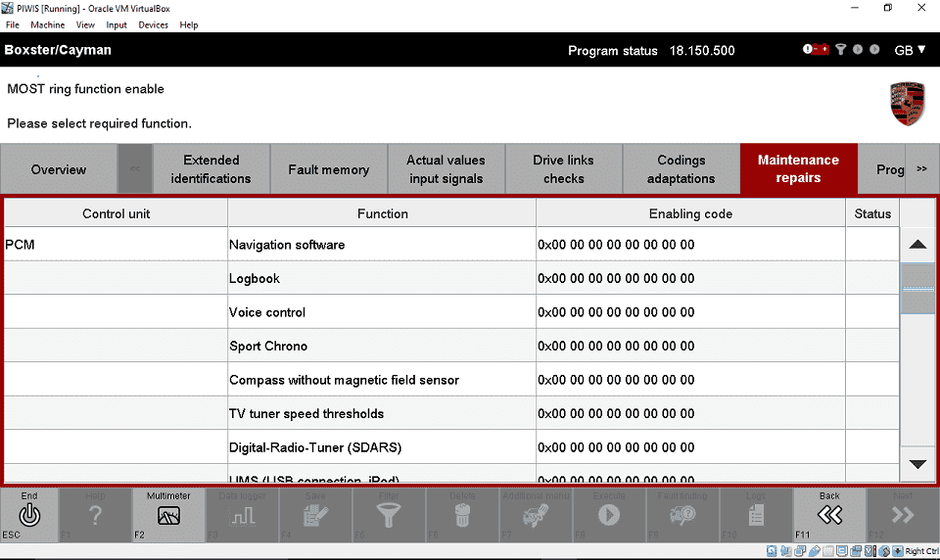Open the GB language dropdown
Screen dimensions: 940x560
(x=910, y=50)
